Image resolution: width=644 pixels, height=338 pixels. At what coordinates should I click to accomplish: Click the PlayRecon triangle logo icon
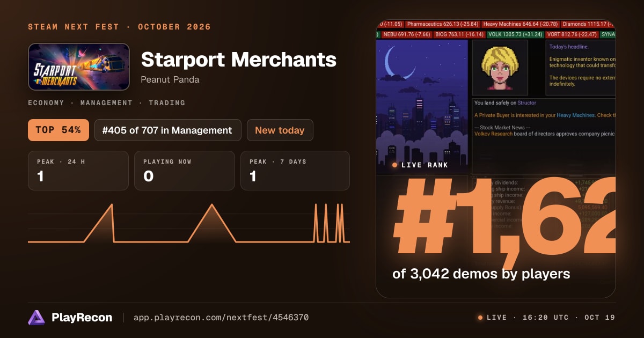(x=36, y=318)
